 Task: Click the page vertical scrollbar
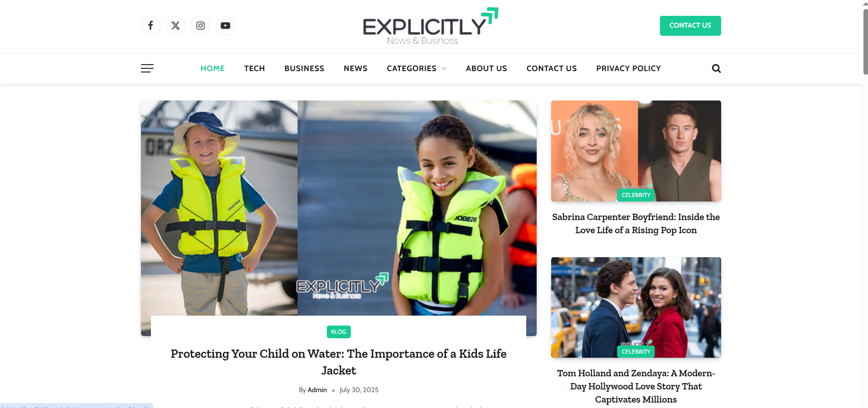tap(865, 42)
